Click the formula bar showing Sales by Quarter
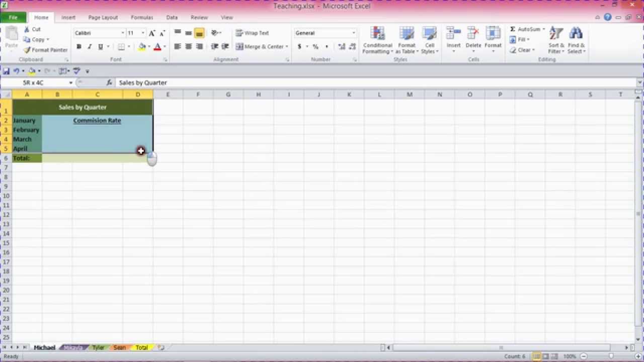Viewport: 644px width, 362px height. click(376, 82)
